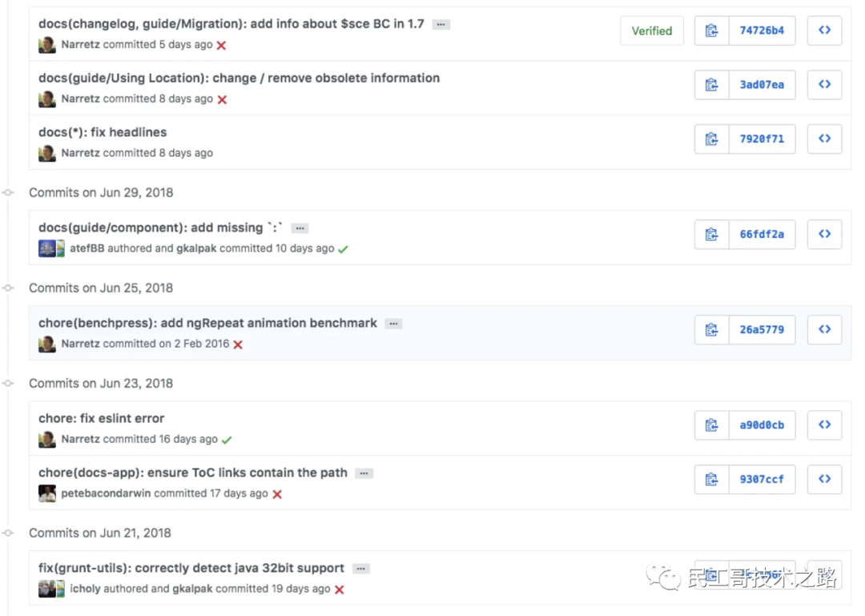The height and width of the screenshot is (616, 865).
Task: Show full message of grunt-utils java commit
Action: (361, 569)
